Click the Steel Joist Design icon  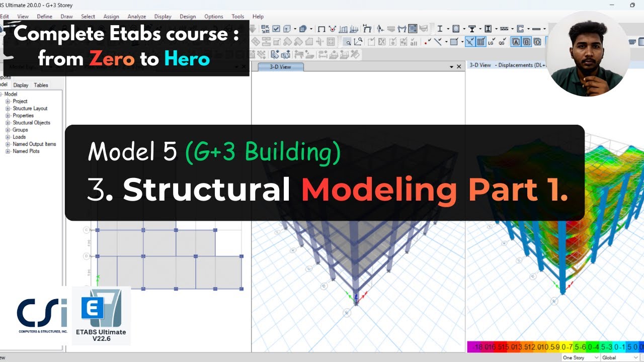[504, 29]
